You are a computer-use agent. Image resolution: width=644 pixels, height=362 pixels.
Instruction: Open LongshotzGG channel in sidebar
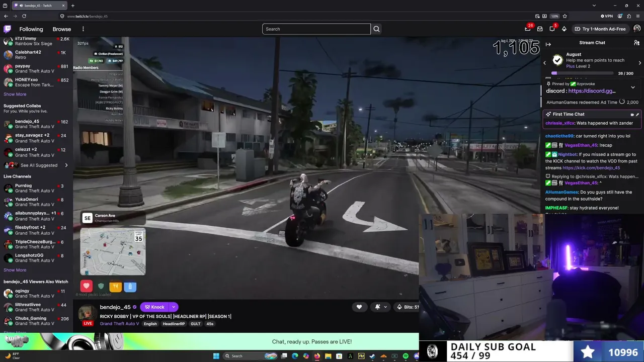pyautogui.click(x=35, y=258)
